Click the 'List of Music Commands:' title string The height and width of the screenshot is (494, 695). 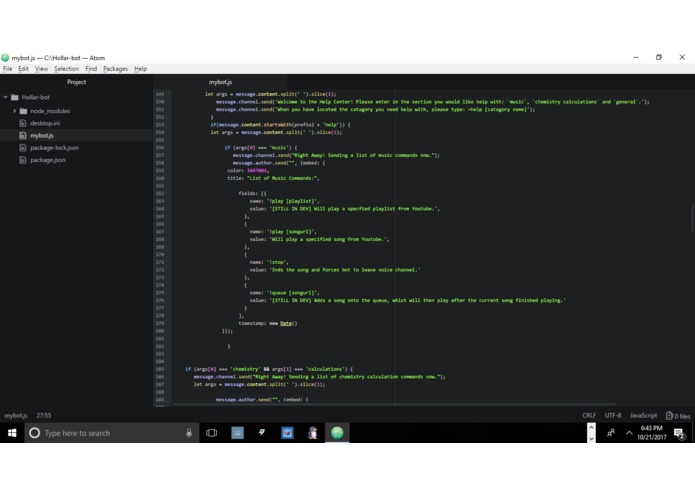[x=282, y=178]
